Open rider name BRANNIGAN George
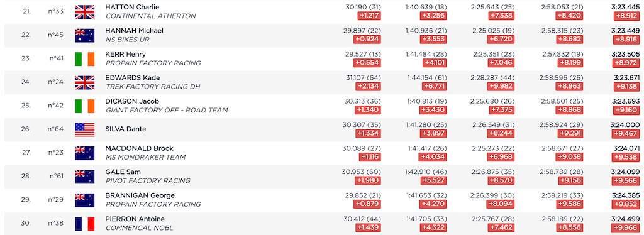Viewport: 644px width, 235px height. (140, 195)
